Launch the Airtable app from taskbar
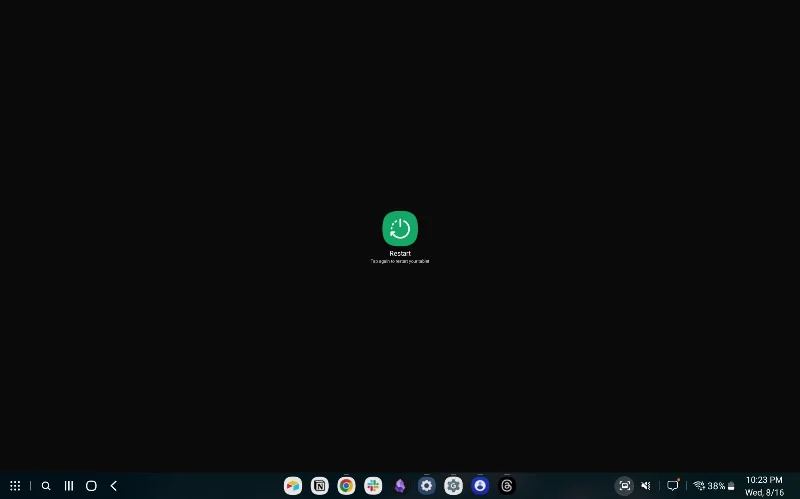800x499 pixels. click(292, 486)
